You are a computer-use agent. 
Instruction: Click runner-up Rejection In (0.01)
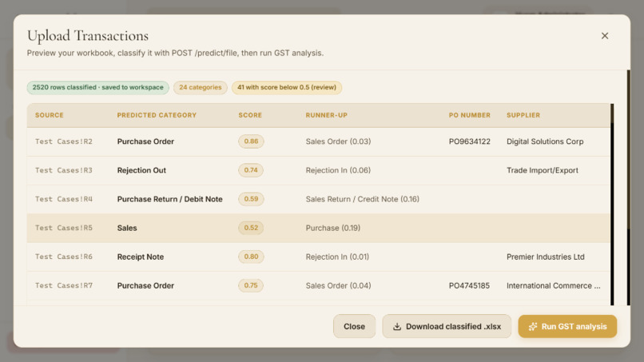(337, 257)
